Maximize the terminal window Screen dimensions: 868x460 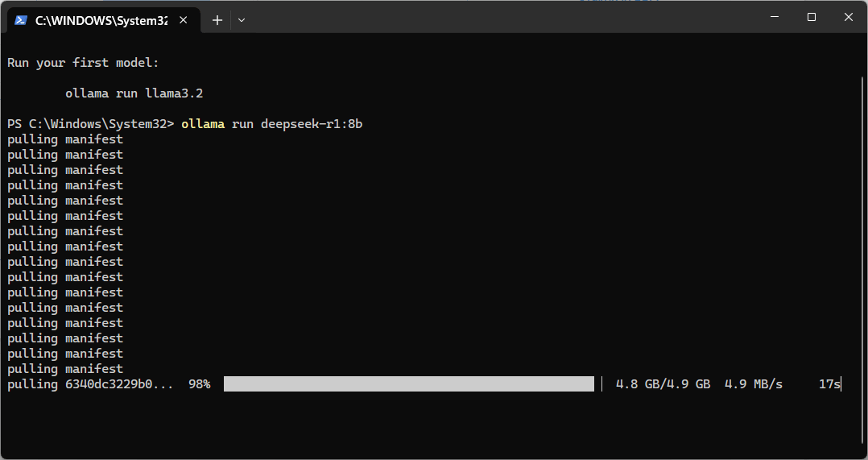click(812, 17)
